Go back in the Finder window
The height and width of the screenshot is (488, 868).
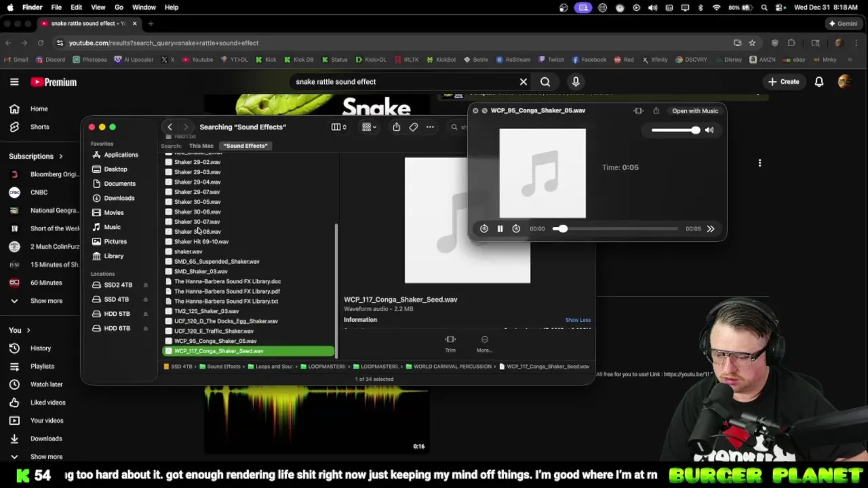click(170, 127)
